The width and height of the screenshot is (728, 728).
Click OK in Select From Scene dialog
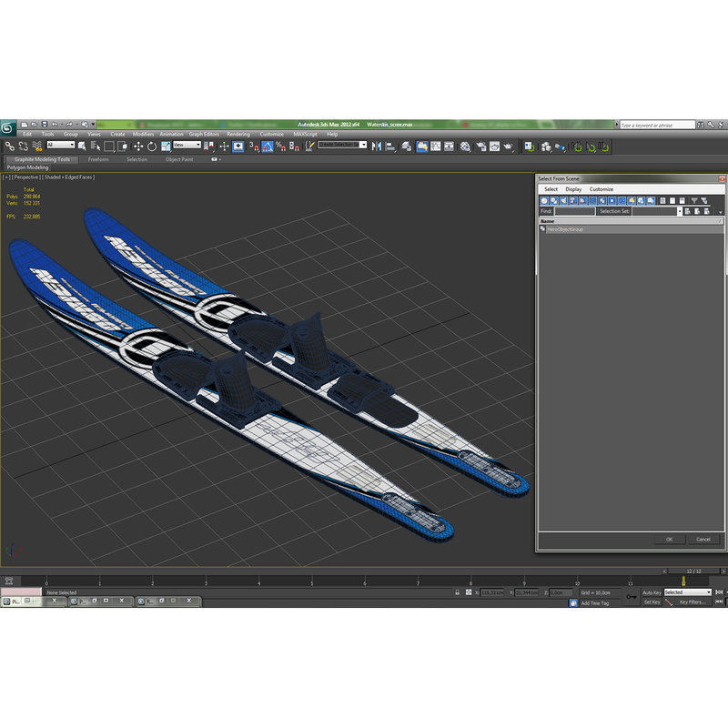671,539
